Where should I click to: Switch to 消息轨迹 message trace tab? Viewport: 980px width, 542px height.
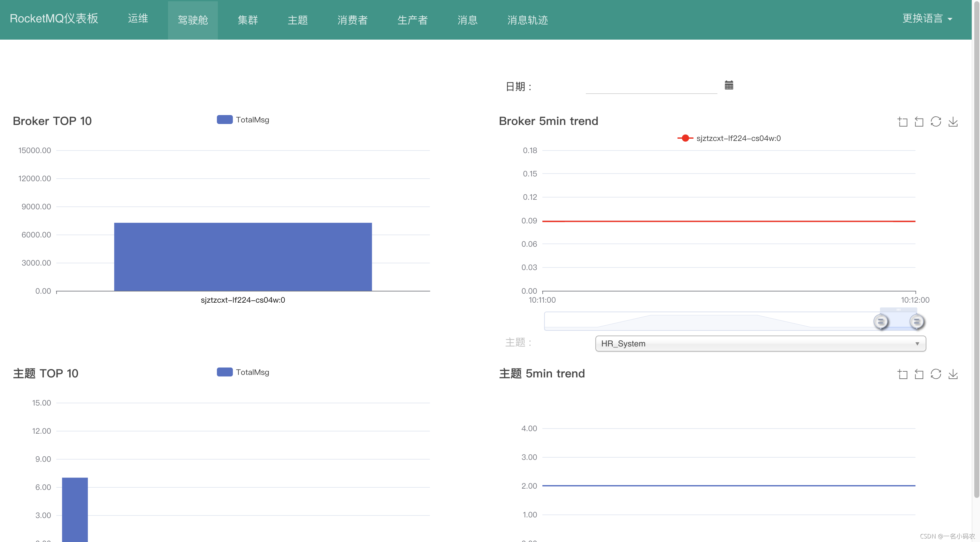pos(527,20)
